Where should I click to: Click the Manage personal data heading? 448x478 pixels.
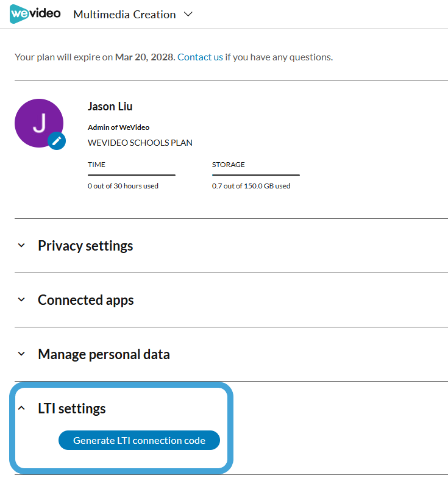tap(104, 354)
